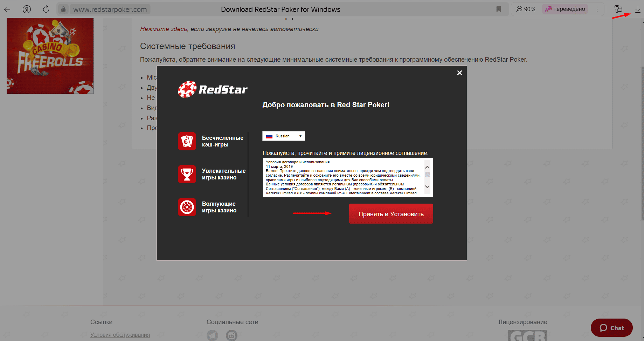Click the Telegram social network icon

pyautogui.click(x=212, y=335)
